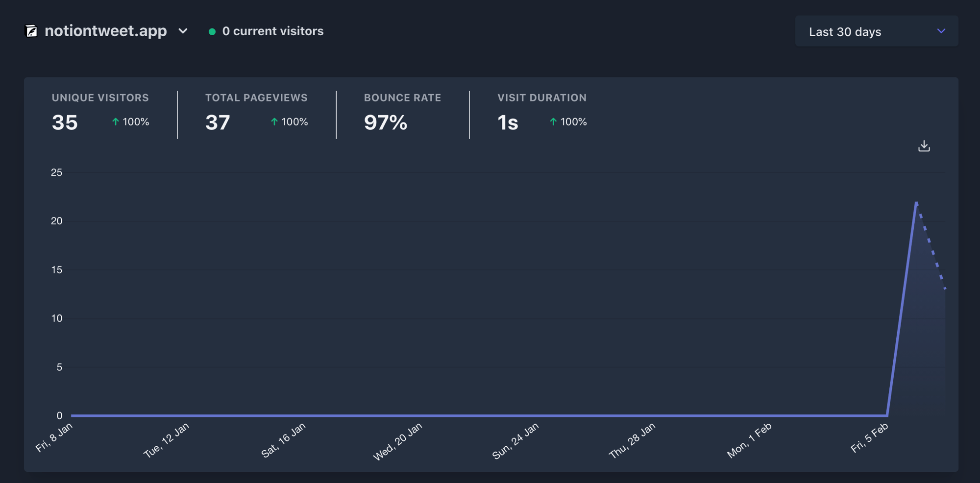Click the date range dropdown arrow
This screenshot has height=483, width=980.
click(x=941, y=31)
